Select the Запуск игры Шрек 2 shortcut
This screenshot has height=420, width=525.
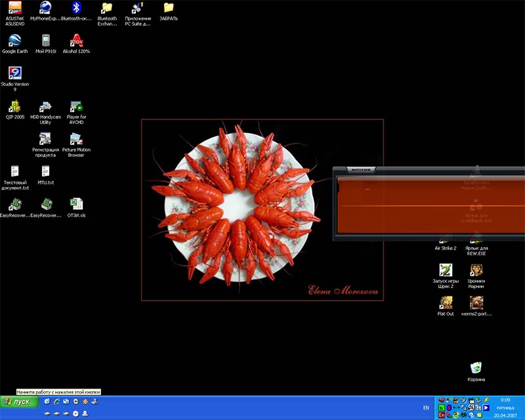click(x=446, y=270)
